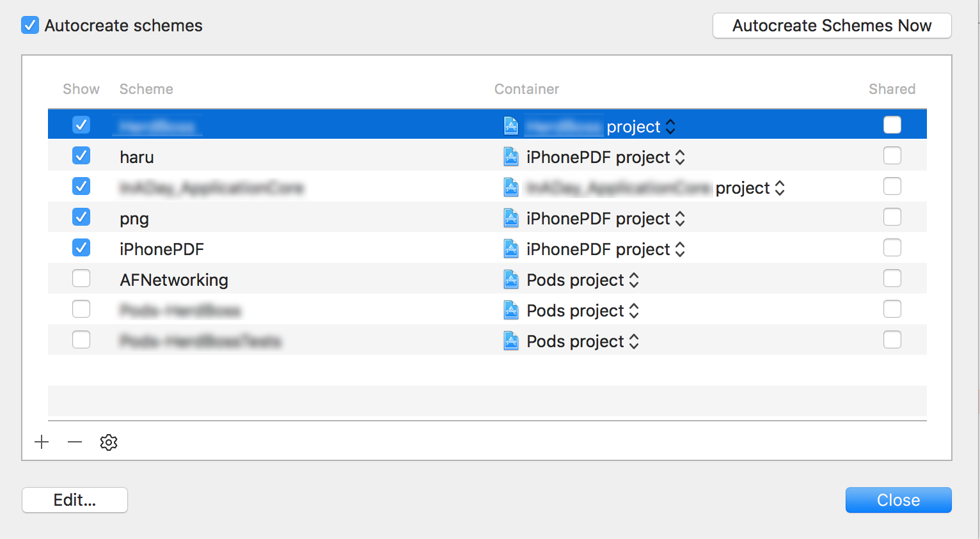The height and width of the screenshot is (539, 980).
Task: Click the Autocreate Schemes Now button
Action: pyautogui.click(x=832, y=26)
